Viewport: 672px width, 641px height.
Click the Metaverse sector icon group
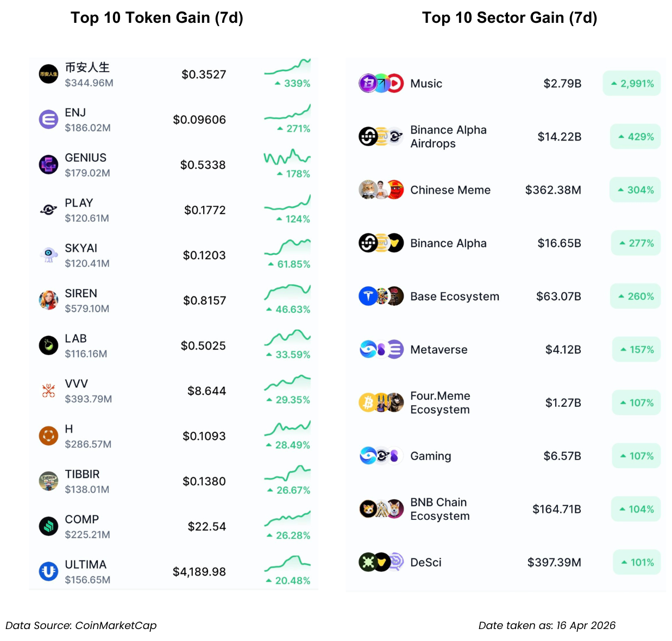coord(381,349)
